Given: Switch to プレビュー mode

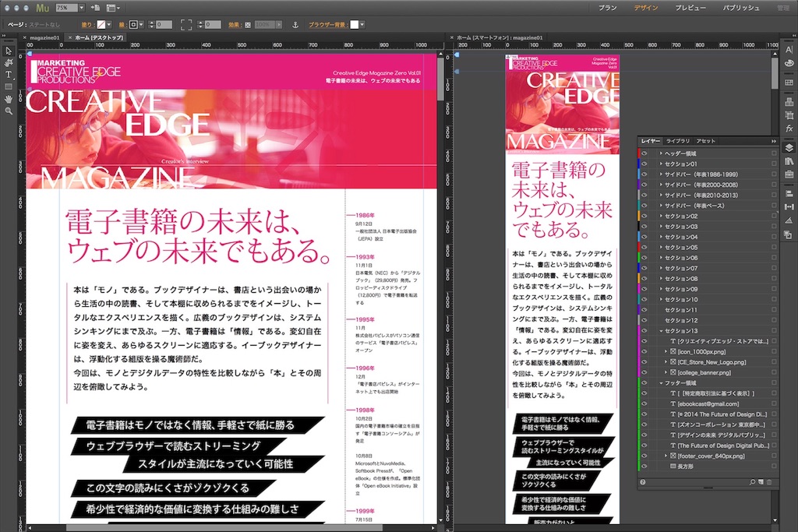Looking at the screenshot, I should coord(690,8).
